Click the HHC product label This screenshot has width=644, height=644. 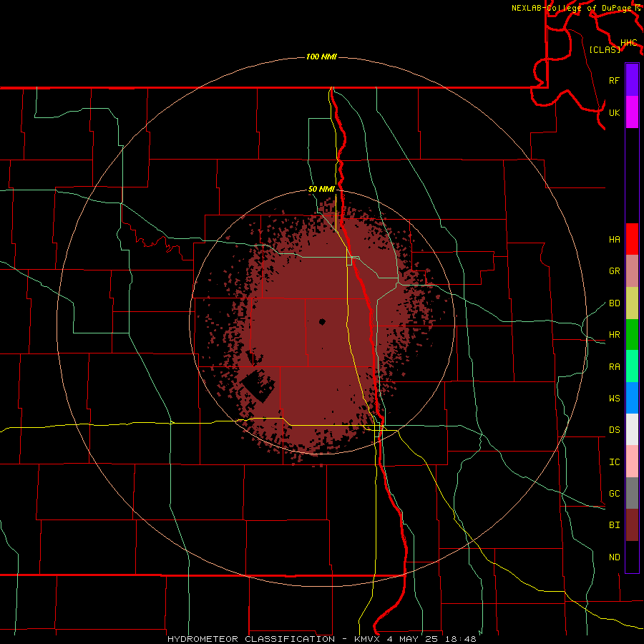tap(629, 43)
